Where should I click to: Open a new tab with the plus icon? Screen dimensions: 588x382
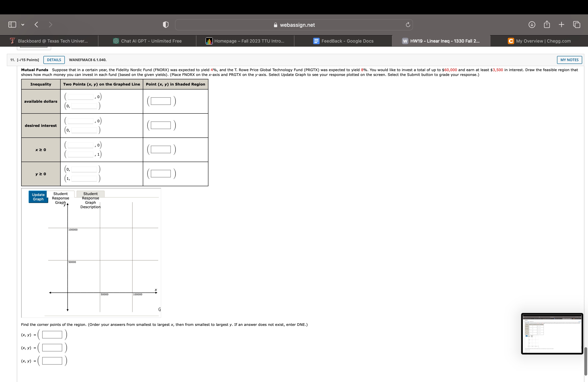coord(561,24)
